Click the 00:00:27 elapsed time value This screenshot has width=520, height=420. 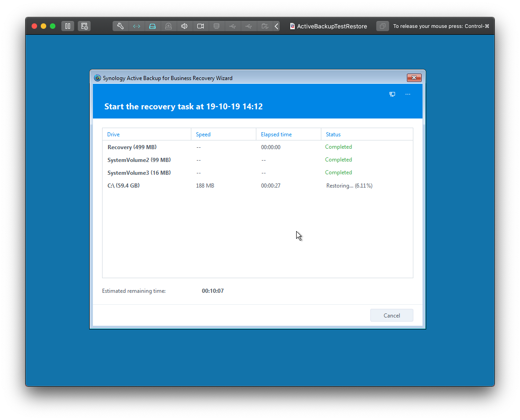271,186
